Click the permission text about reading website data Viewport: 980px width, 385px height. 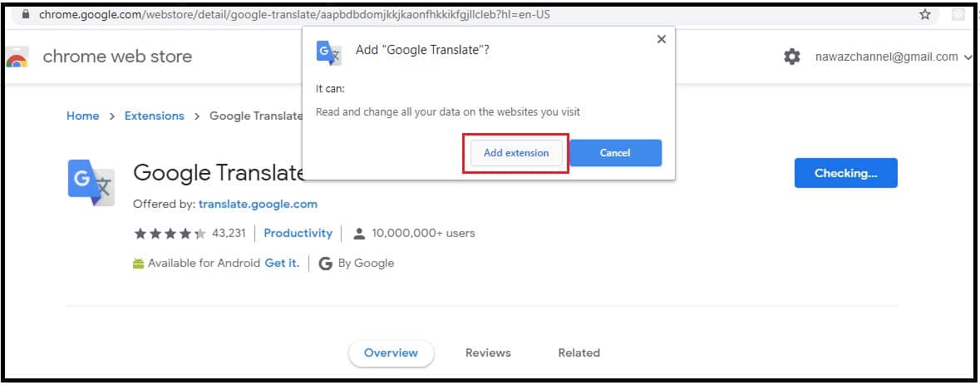[448, 112]
